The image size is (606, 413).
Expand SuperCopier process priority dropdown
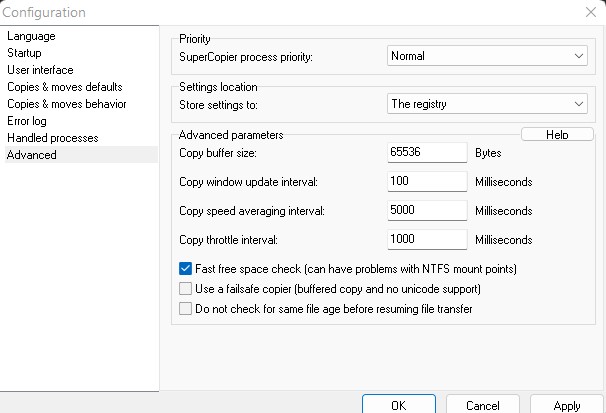[x=487, y=56]
